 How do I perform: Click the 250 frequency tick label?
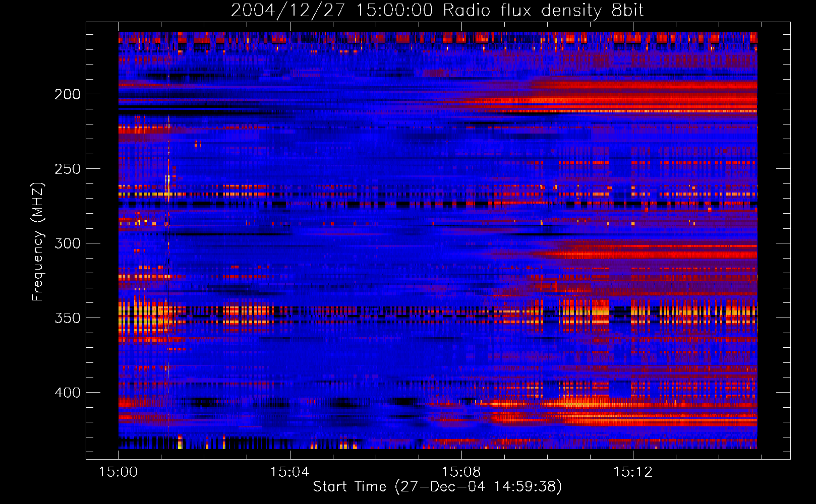[x=68, y=169]
